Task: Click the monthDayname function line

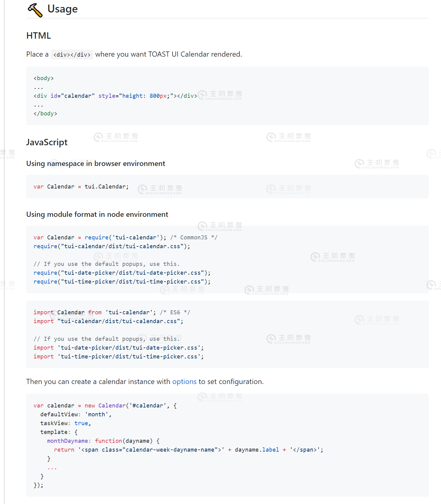Action: click(x=103, y=441)
